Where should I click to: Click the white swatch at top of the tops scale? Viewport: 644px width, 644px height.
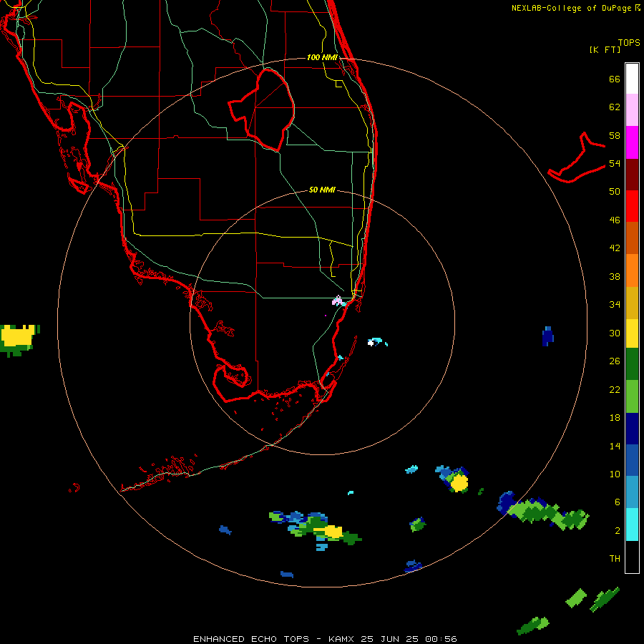coord(632,79)
